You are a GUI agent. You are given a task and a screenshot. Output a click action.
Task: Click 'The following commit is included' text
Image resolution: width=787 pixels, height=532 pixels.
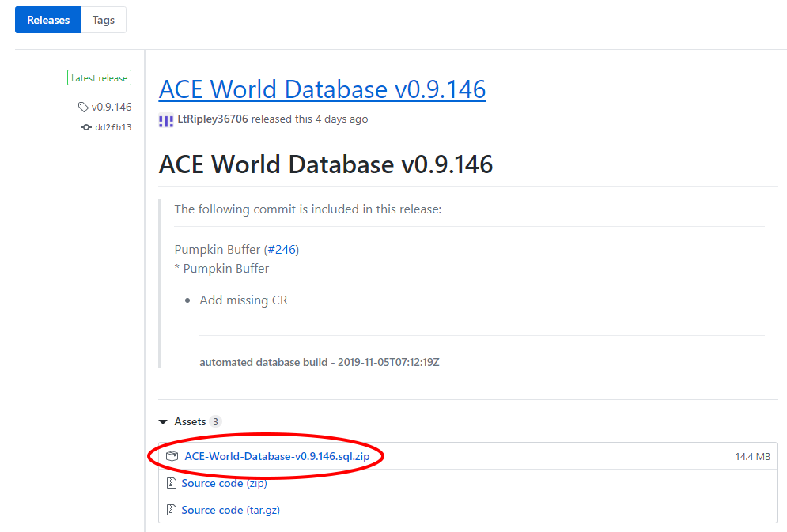point(308,209)
